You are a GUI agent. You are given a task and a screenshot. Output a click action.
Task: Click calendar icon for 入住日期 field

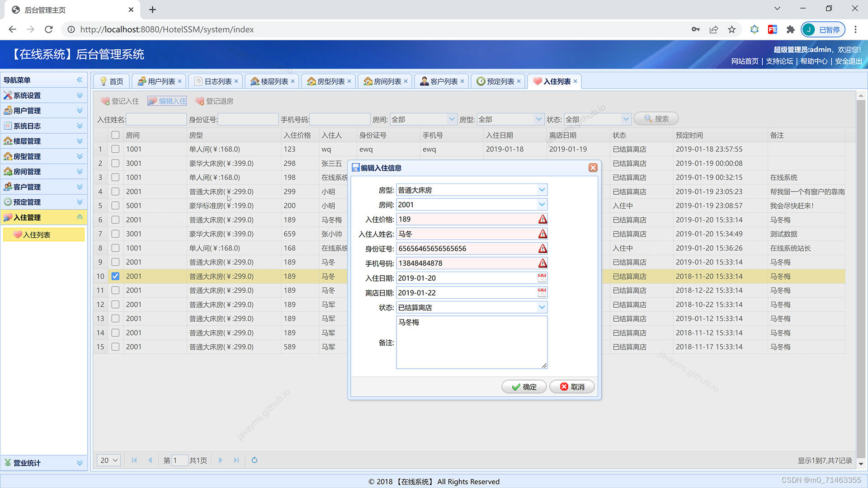click(x=542, y=278)
